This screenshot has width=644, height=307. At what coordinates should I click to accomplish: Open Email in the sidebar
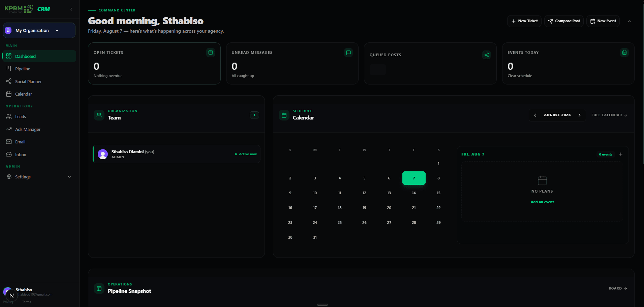(x=39, y=142)
